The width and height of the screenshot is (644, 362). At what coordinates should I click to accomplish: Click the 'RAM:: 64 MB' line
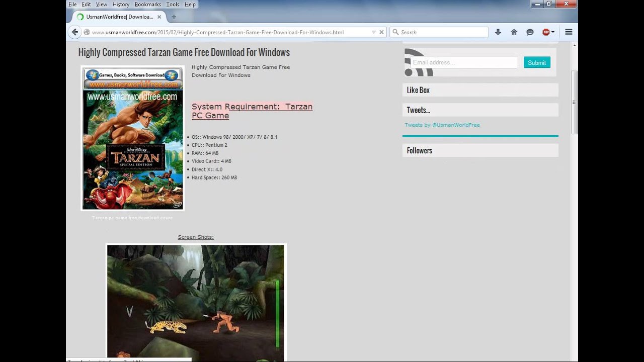(x=205, y=153)
